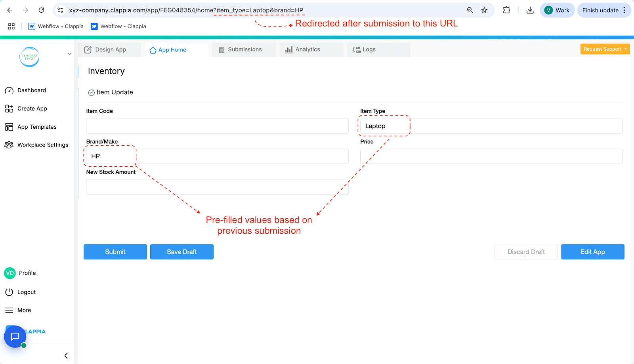
Task: Open App Templates in sidebar
Action: click(x=37, y=127)
